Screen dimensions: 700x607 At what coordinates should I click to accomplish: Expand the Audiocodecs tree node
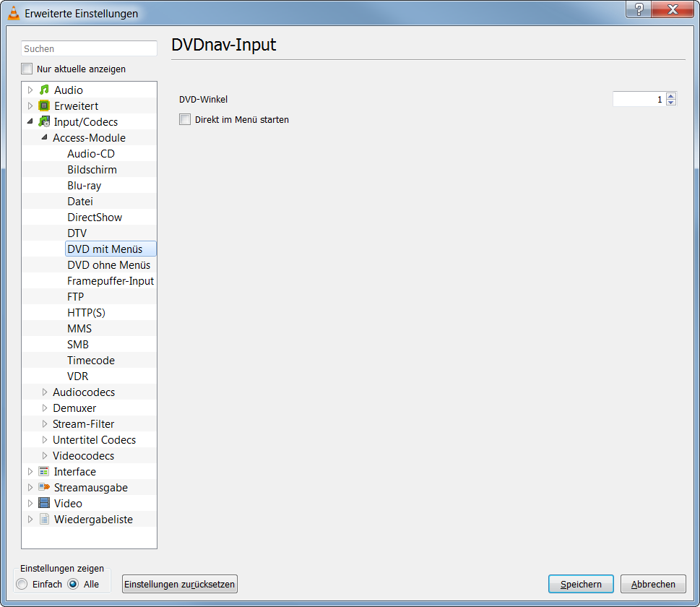click(x=44, y=392)
